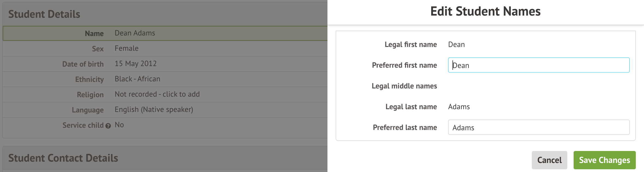
Task: Click the Legal last name value Adams
Action: tap(459, 107)
